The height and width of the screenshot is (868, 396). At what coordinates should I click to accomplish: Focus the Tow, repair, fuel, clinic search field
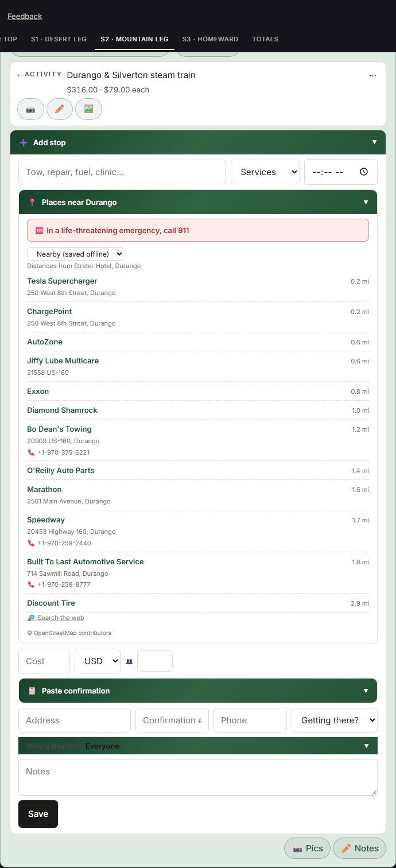tap(122, 172)
